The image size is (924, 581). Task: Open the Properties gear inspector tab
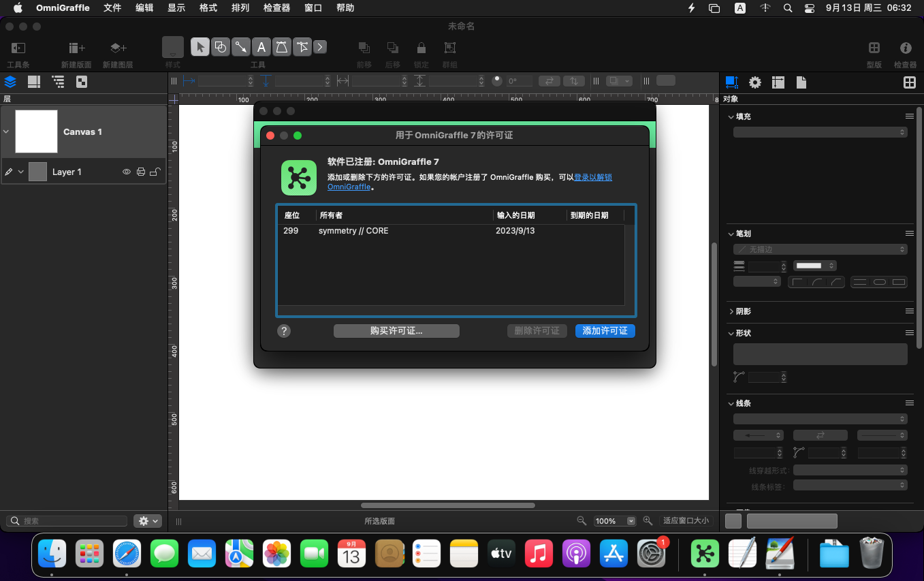(755, 82)
